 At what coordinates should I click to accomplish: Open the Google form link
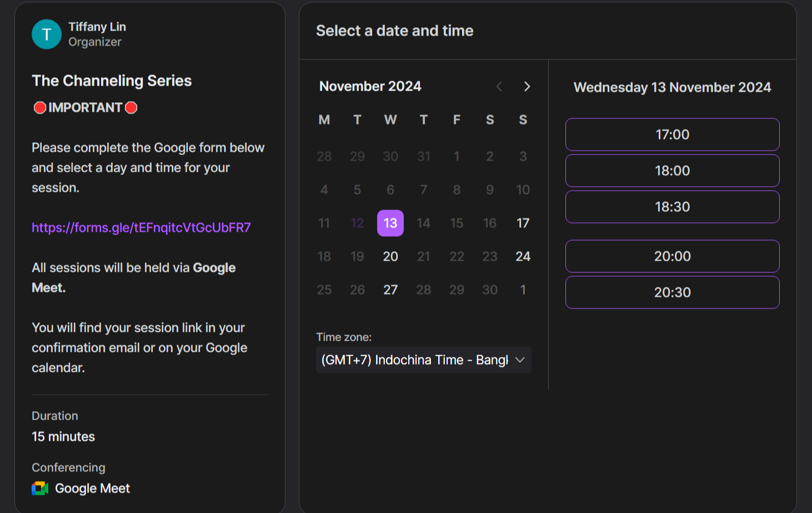(x=141, y=227)
